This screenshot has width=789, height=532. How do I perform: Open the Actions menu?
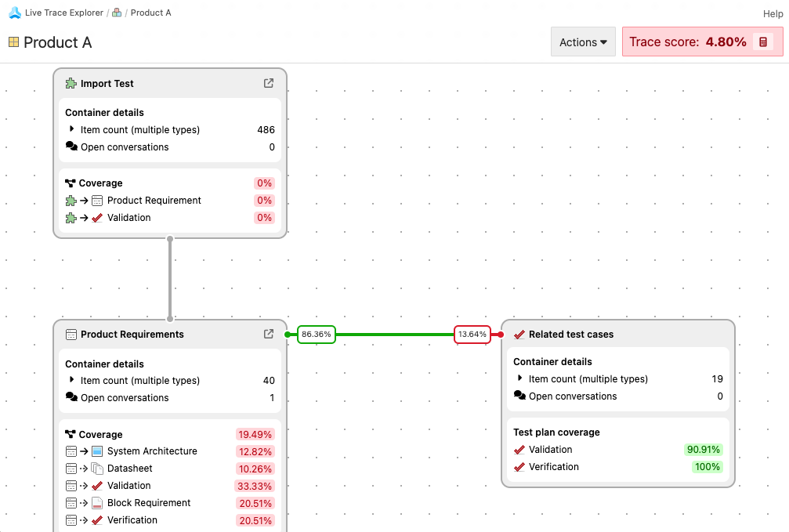tap(582, 42)
